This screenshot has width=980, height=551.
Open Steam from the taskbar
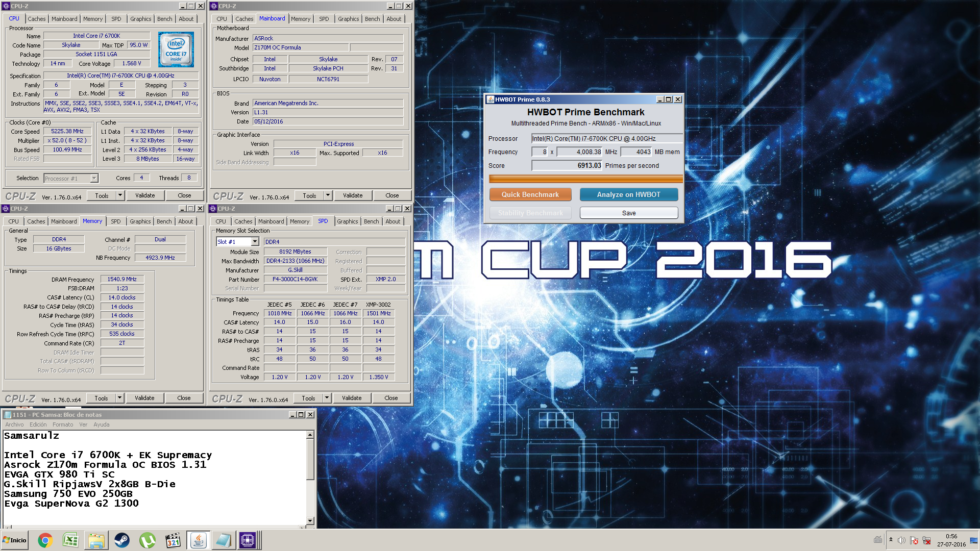[x=121, y=540]
